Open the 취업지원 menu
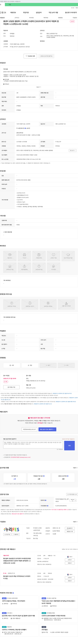 (x=26, y=13)
